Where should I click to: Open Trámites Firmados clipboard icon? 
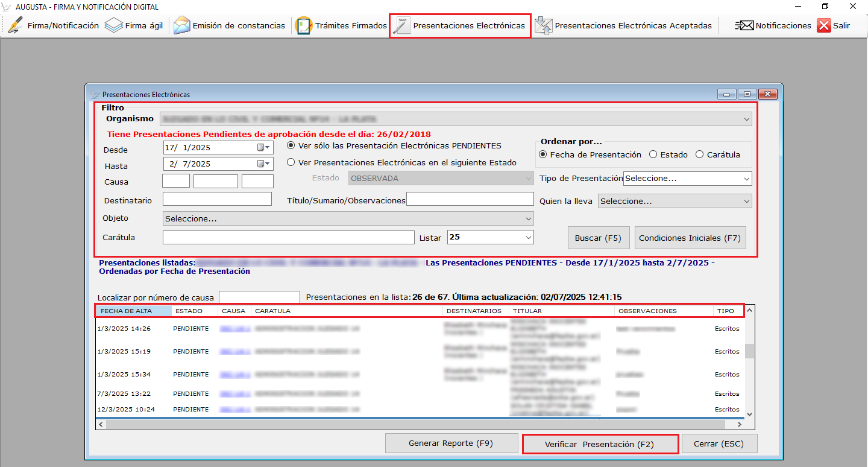tap(304, 26)
